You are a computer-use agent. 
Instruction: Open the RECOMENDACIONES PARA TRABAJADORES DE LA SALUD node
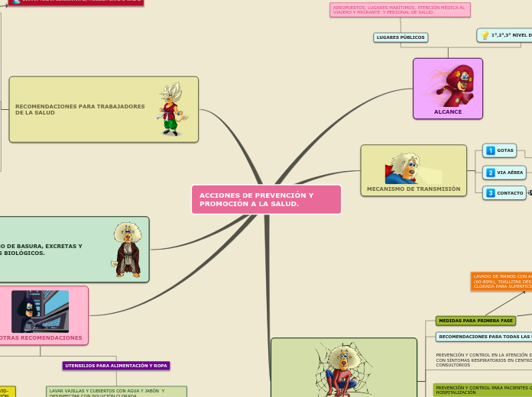104,109
